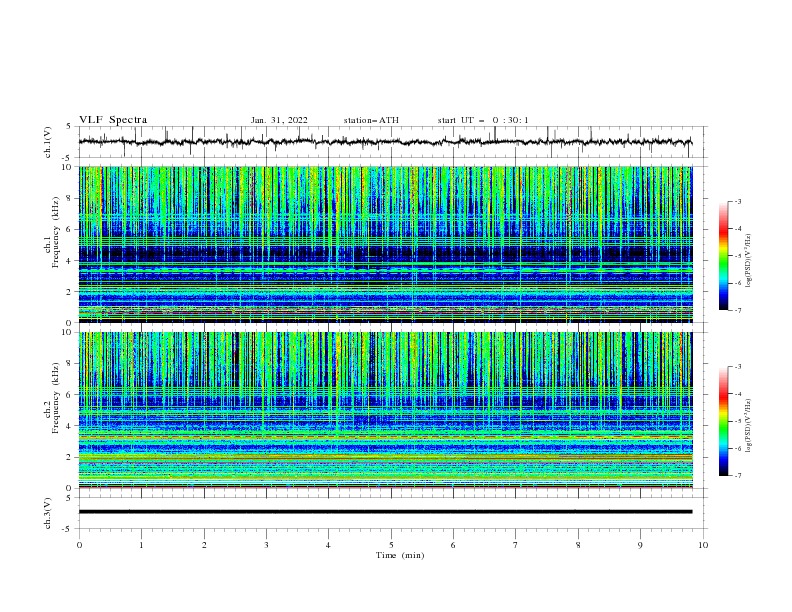
Task: Click the "-3" tick on ch.2 colorbar
Action: [737, 367]
